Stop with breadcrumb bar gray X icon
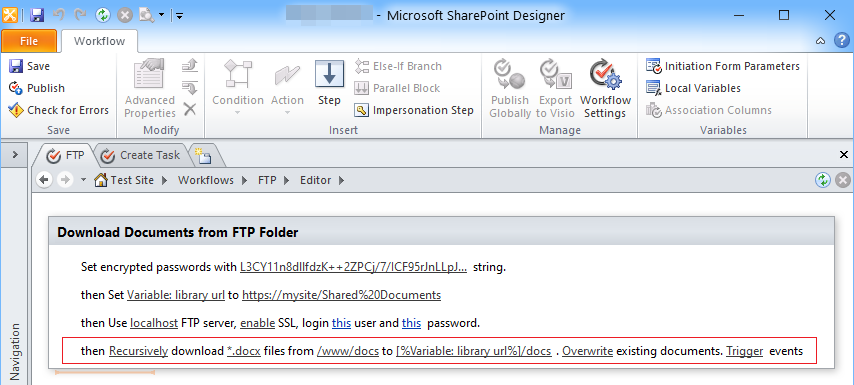The image size is (854, 385). coord(843,180)
